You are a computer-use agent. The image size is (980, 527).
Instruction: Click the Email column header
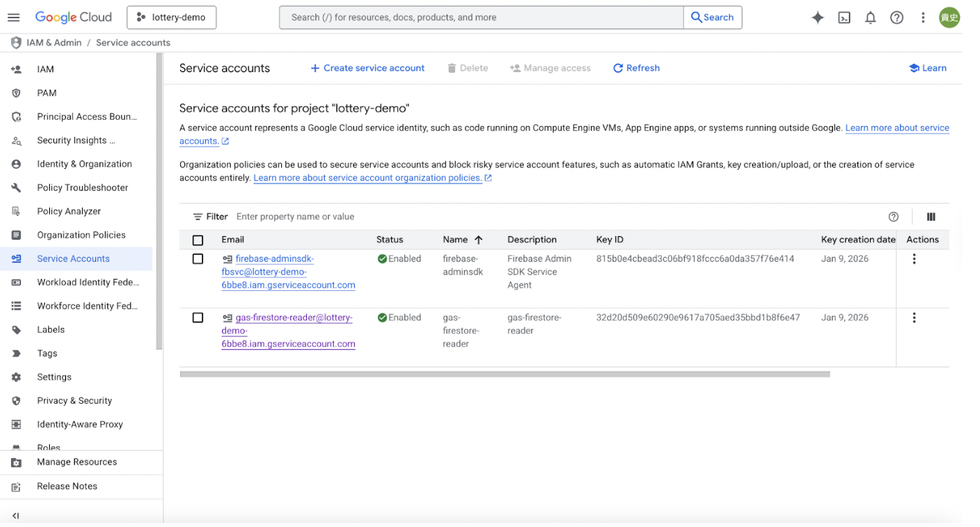point(233,240)
